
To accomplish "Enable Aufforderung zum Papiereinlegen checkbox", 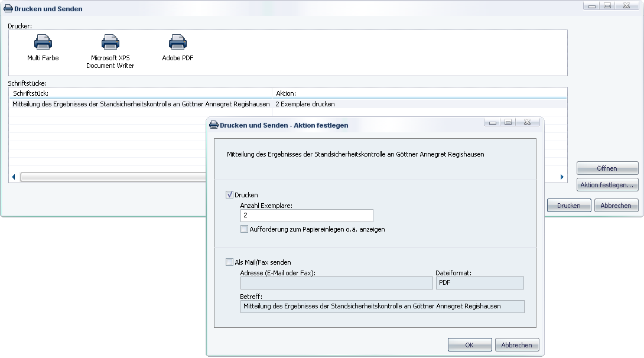I will coord(244,229).
